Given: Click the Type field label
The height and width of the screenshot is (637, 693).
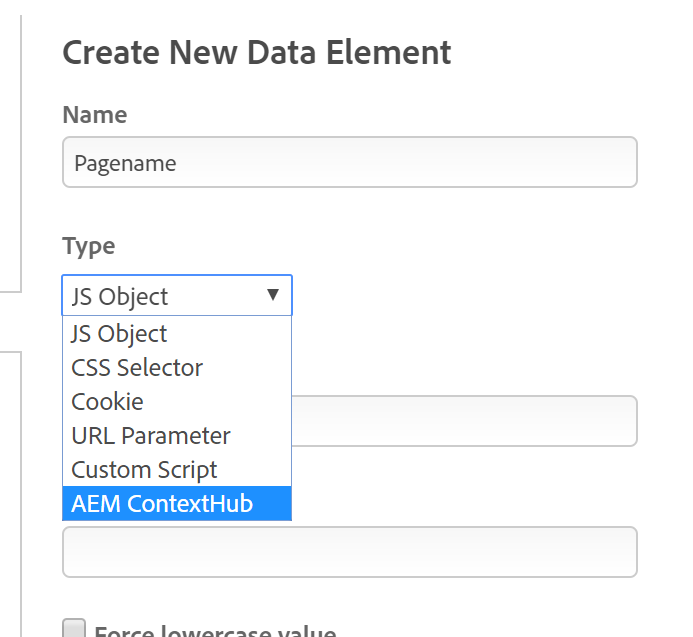Looking at the screenshot, I should coord(89,246).
